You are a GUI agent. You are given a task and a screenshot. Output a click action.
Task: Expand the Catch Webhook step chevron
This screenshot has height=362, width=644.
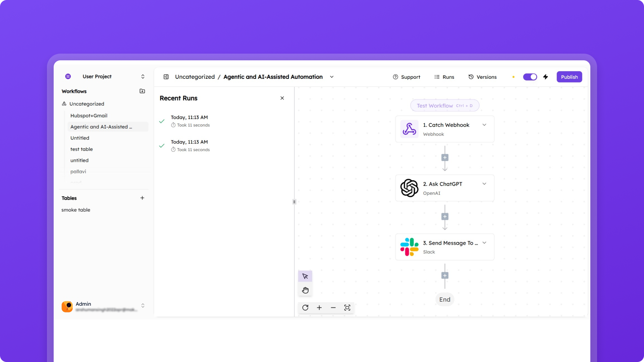(484, 124)
